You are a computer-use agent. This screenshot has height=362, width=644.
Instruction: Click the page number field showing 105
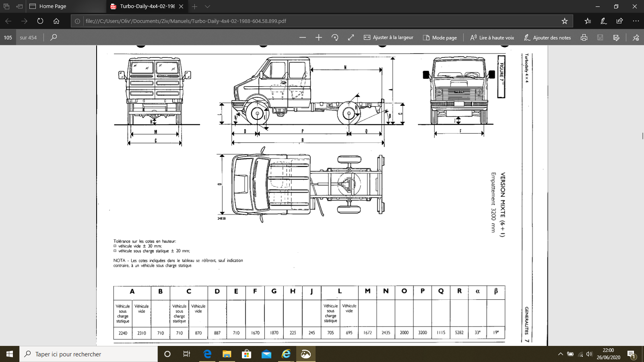point(8,37)
